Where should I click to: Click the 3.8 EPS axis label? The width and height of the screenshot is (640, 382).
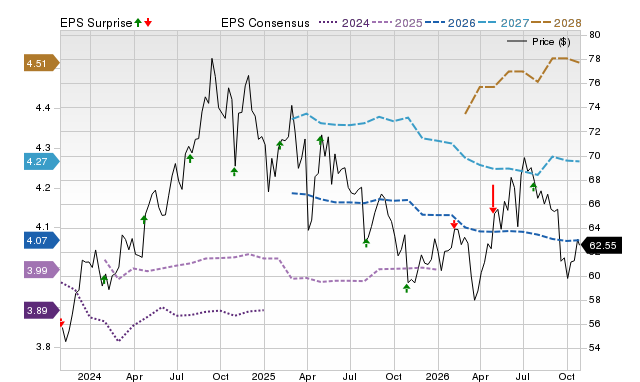click(x=43, y=347)
